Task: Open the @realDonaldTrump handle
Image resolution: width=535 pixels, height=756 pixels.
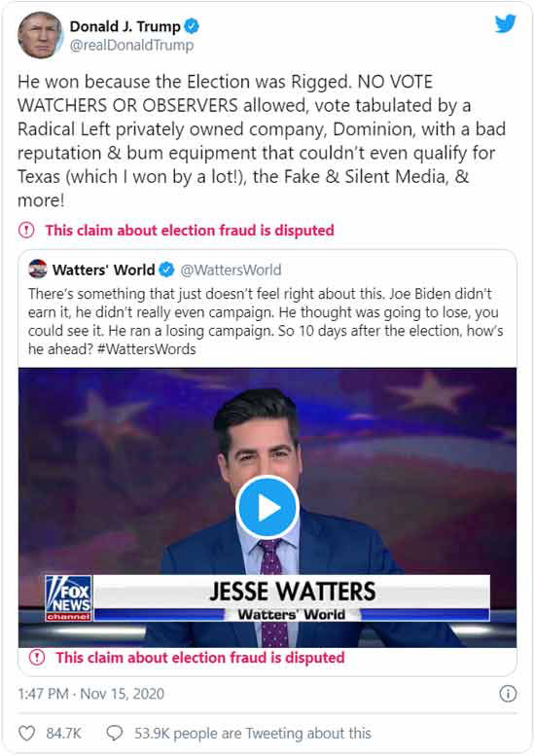Action: 131,46
